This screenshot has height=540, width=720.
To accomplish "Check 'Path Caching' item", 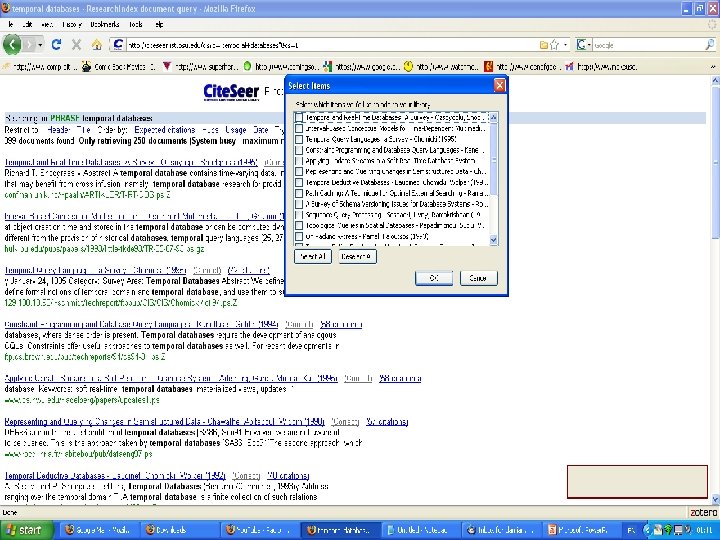I will (x=299, y=193).
